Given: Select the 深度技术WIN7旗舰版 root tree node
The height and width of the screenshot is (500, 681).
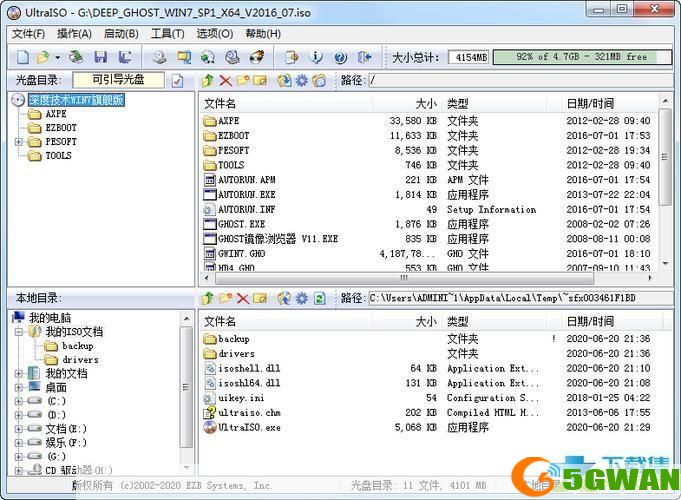Looking at the screenshot, I should coord(76,100).
